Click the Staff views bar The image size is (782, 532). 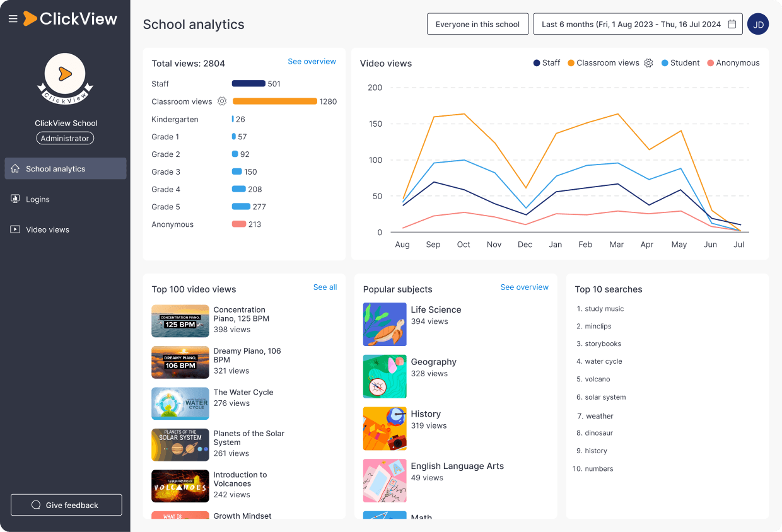[x=248, y=83]
